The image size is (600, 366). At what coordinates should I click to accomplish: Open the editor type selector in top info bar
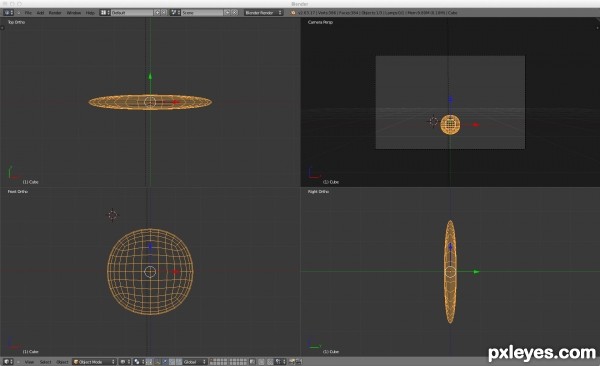click(8, 13)
